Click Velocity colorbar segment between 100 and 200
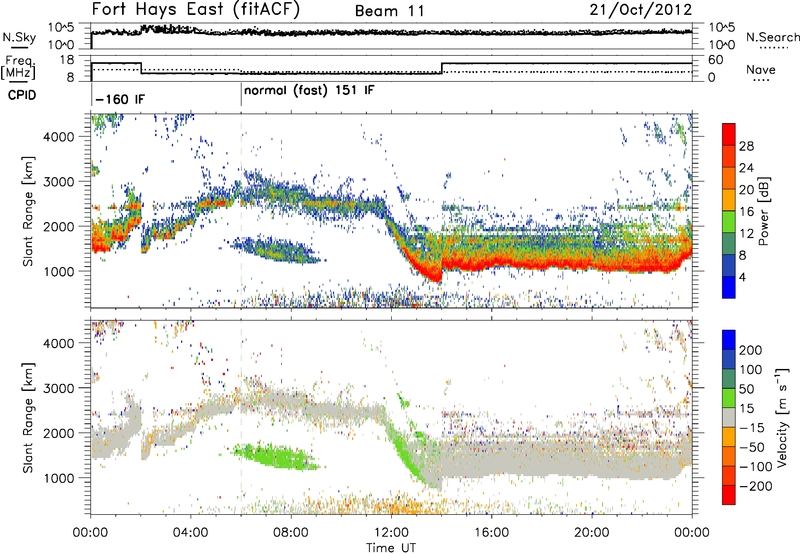 pos(729,359)
